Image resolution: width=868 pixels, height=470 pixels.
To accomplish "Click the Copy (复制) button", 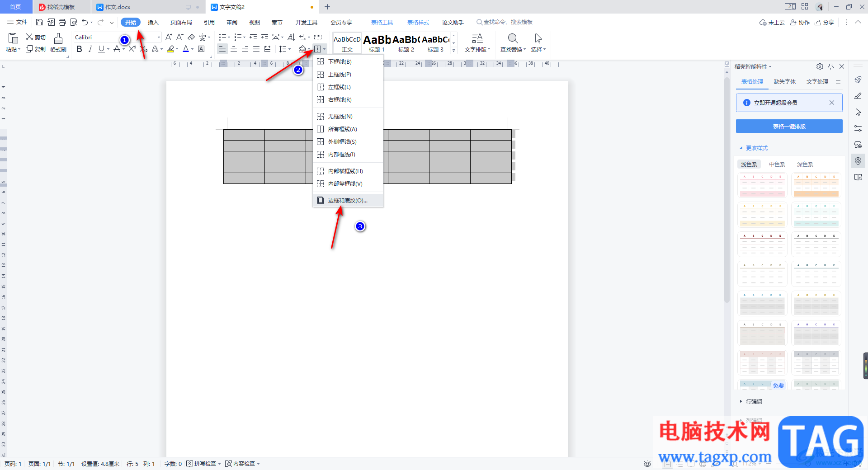I will tap(35, 49).
